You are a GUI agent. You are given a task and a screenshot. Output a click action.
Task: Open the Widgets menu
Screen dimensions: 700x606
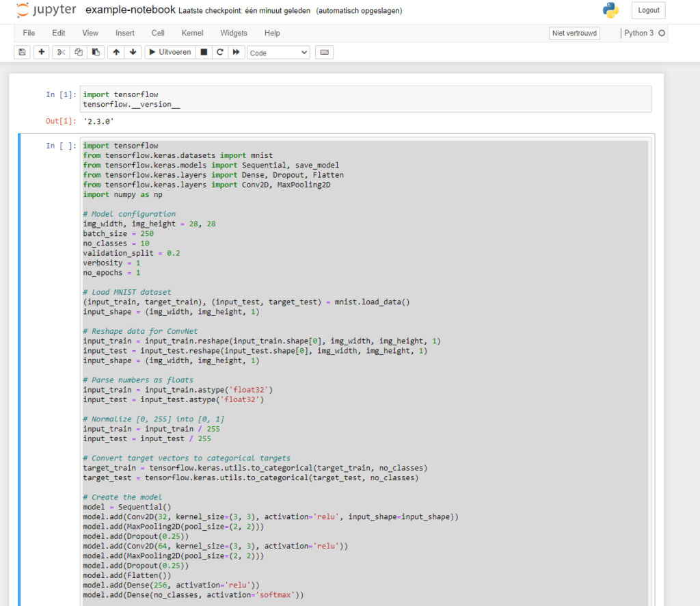coord(234,33)
